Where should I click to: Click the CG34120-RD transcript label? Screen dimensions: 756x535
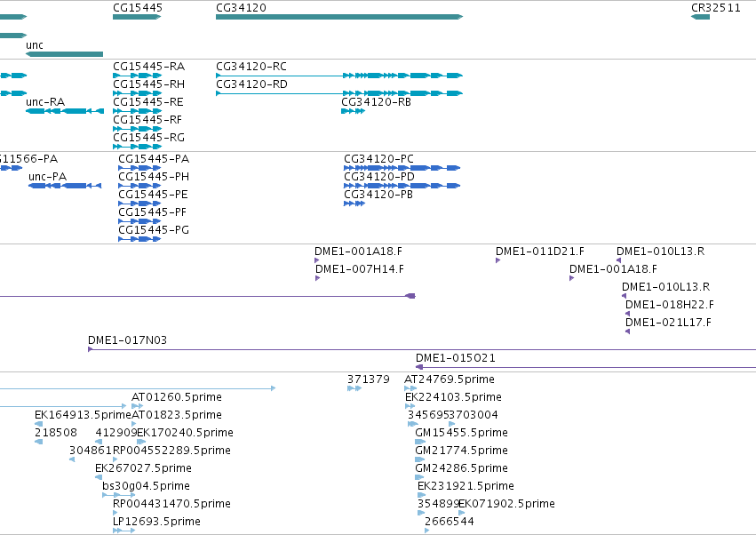tap(251, 84)
